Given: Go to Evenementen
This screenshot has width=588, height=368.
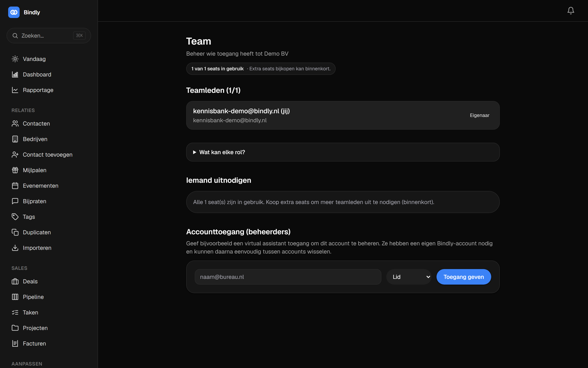Looking at the screenshot, I should (49, 186).
